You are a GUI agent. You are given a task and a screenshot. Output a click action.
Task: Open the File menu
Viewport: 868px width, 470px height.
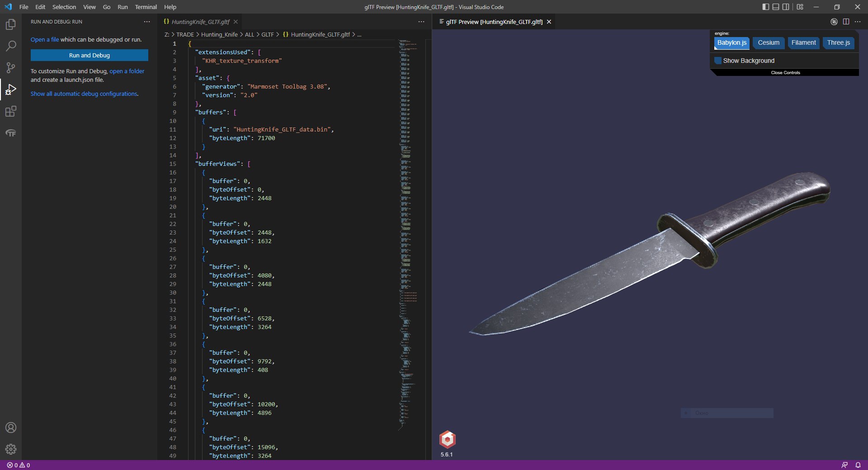click(x=24, y=7)
